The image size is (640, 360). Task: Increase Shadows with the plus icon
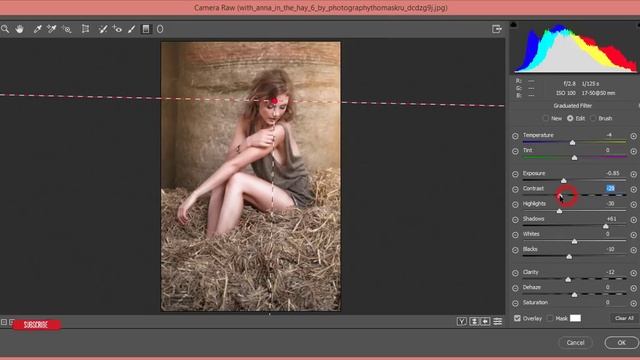click(633, 220)
